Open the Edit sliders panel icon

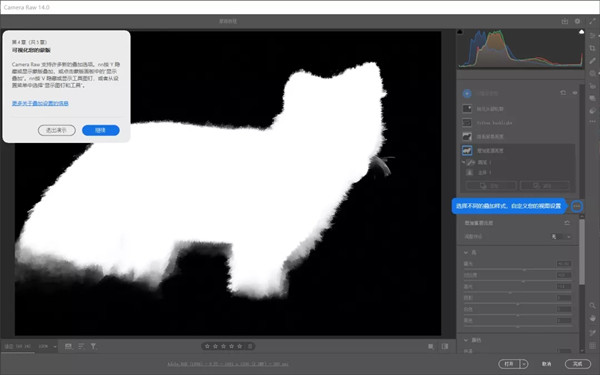tap(593, 36)
